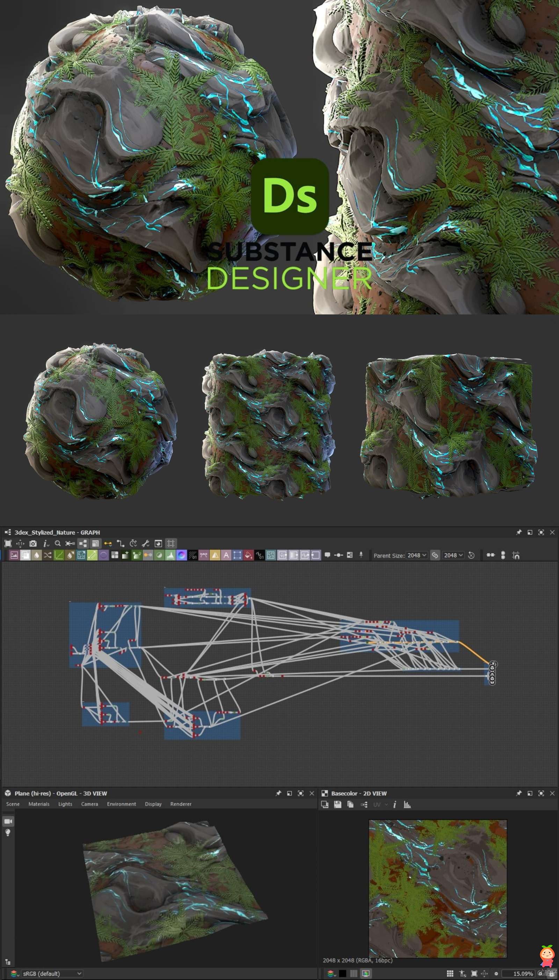This screenshot has width=559, height=980.
Task: Pin the 3D VIEW panel
Action: tap(278, 793)
